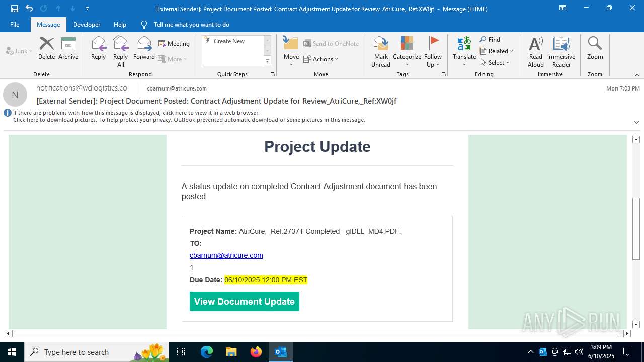Click the cbarnum@atricure.com link in body
This screenshot has height=362, width=644.
pos(226,255)
